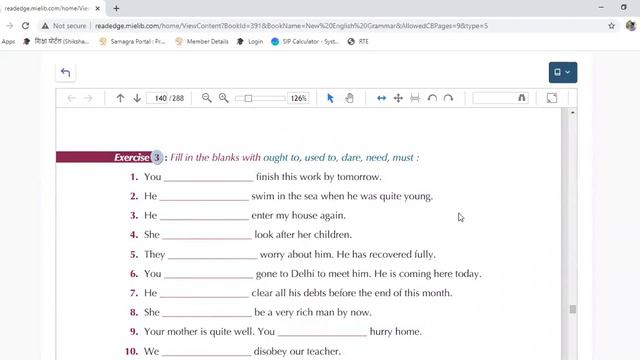Click sentence 4 'look after her children'
640x360 pixels.
click(x=303, y=235)
